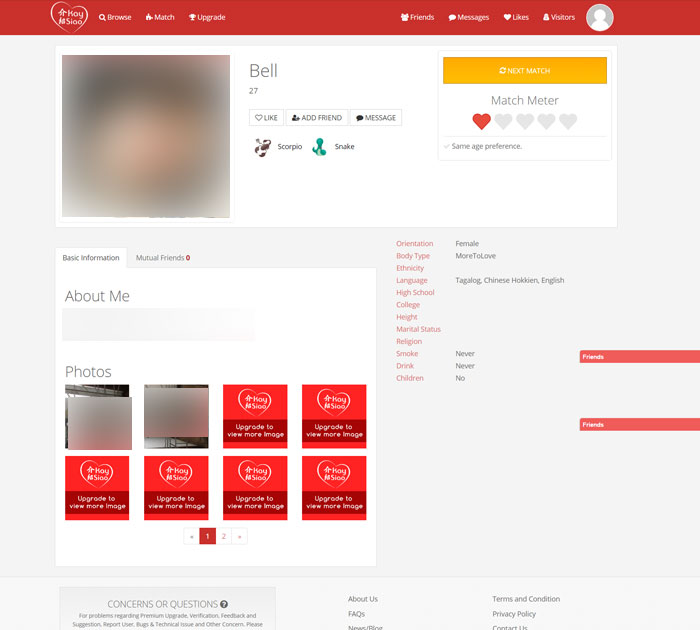Click the Language label

[x=412, y=280]
